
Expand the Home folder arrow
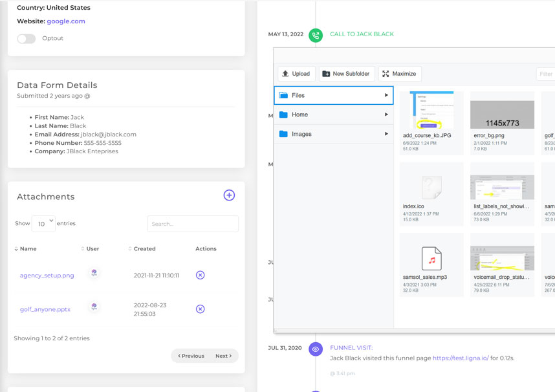pos(386,115)
